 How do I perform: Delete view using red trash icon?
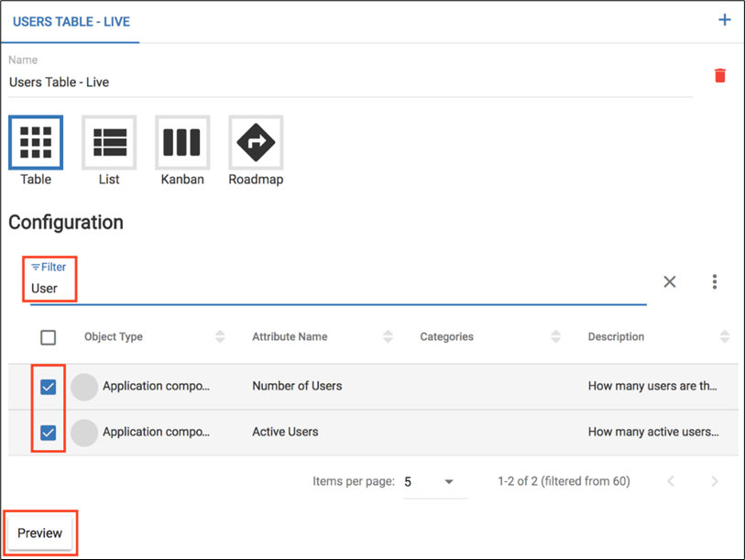[719, 75]
